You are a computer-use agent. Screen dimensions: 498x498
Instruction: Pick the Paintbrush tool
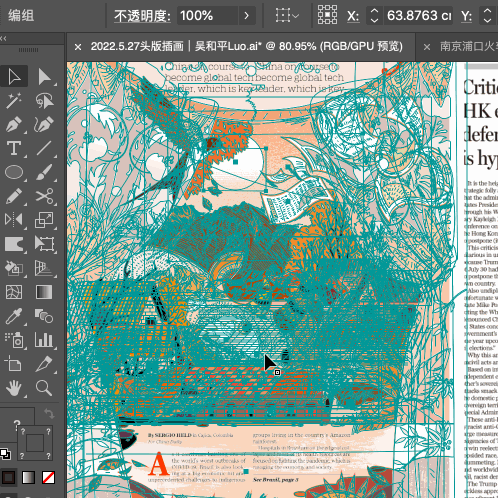coord(44,172)
